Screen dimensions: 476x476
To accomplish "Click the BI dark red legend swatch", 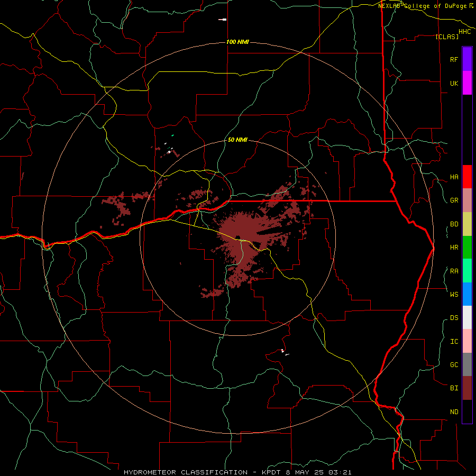I will (x=467, y=388).
